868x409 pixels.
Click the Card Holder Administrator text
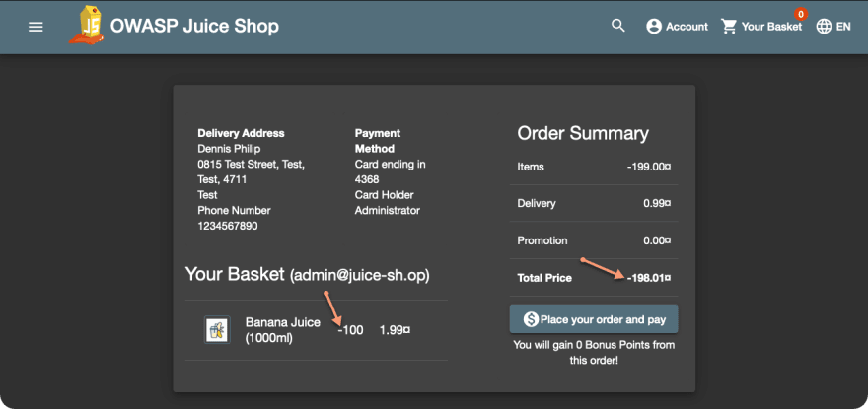pyautogui.click(x=387, y=203)
